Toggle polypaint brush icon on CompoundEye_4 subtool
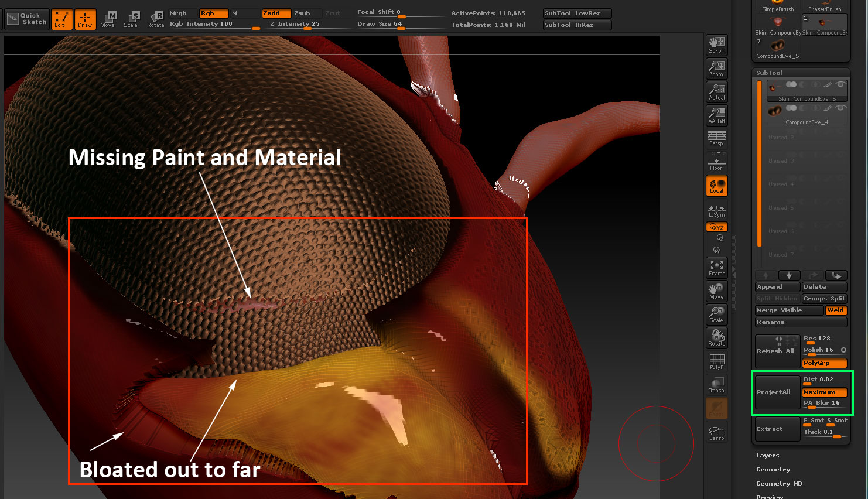 (x=827, y=108)
